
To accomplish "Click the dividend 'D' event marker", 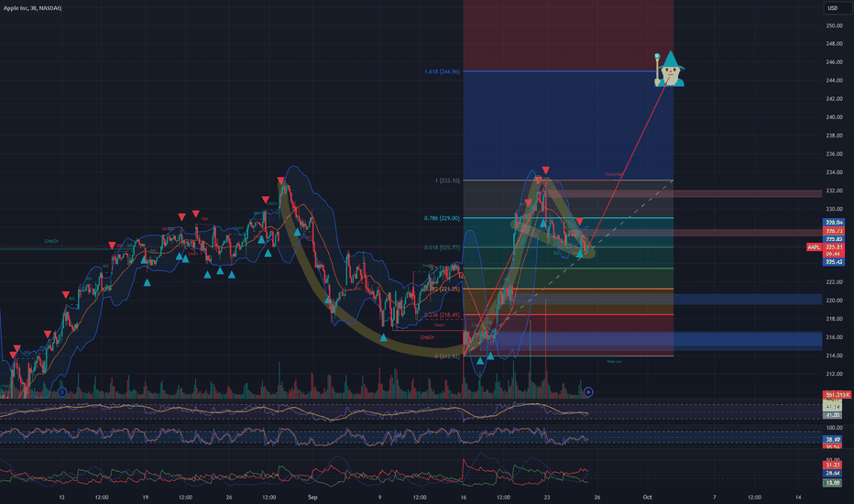I will [61, 392].
